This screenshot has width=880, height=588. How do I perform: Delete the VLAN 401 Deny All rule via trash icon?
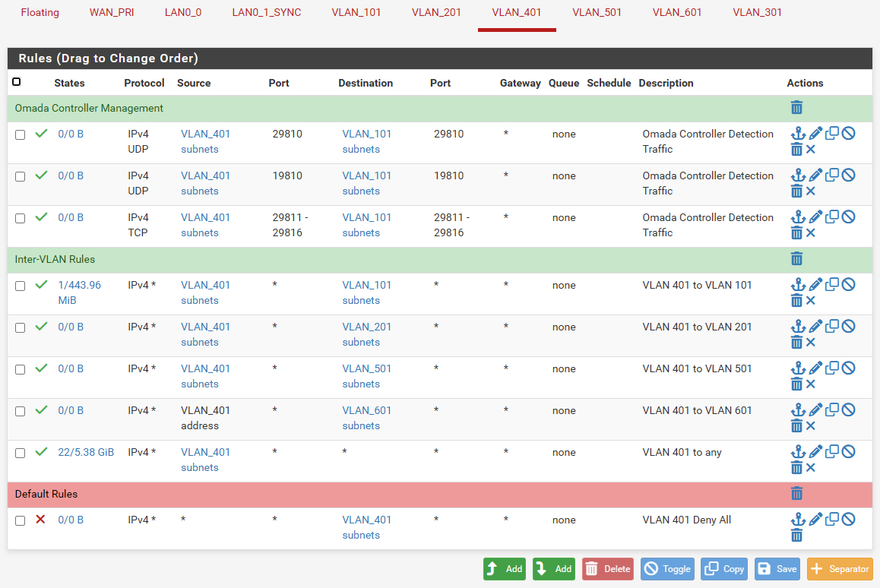pos(796,536)
